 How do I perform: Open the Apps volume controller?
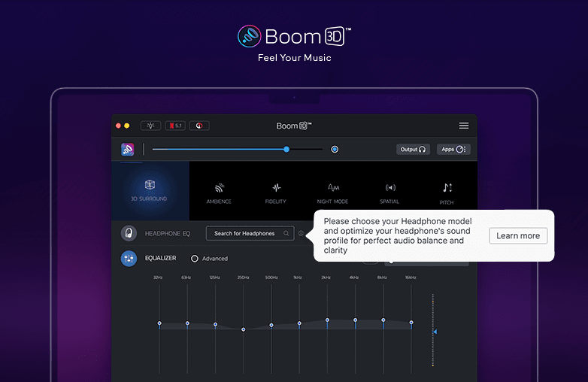(x=453, y=149)
